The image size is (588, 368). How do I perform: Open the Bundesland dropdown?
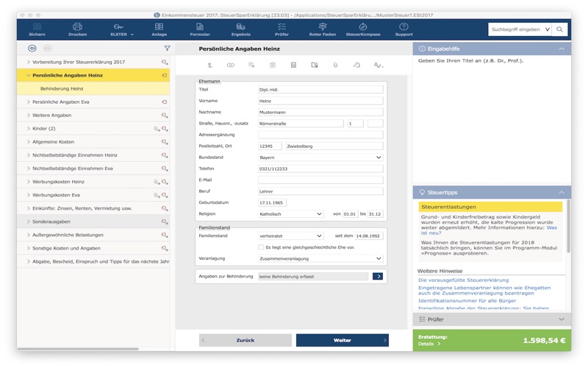pos(320,158)
